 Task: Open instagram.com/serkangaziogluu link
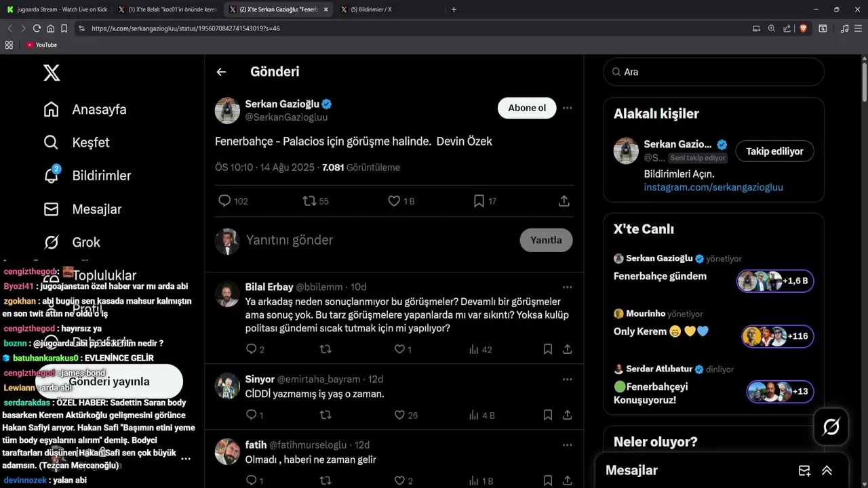coord(713,187)
